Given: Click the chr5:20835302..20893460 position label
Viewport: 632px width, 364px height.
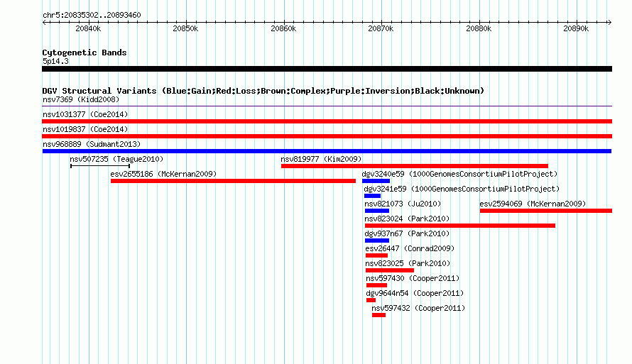Looking at the screenshot, I should 92,15.
